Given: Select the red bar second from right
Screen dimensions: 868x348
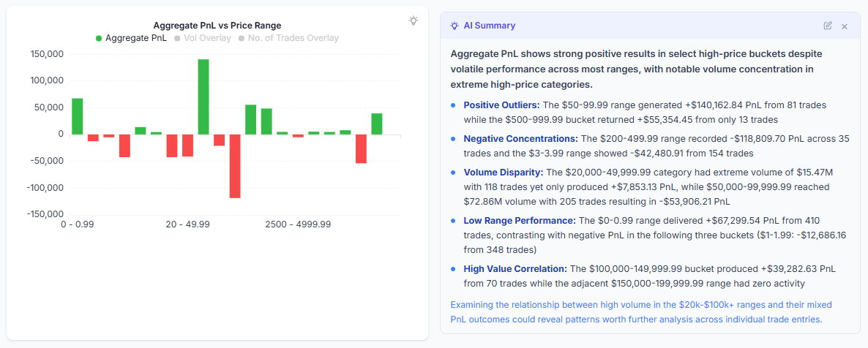Looking at the screenshot, I should (361, 148).
